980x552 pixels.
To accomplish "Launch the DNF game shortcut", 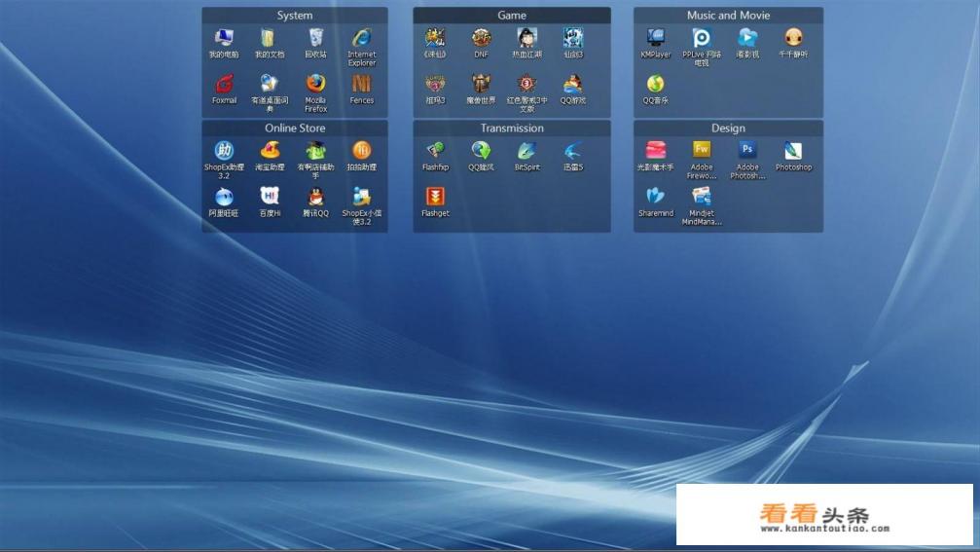I will click(482, 39).
